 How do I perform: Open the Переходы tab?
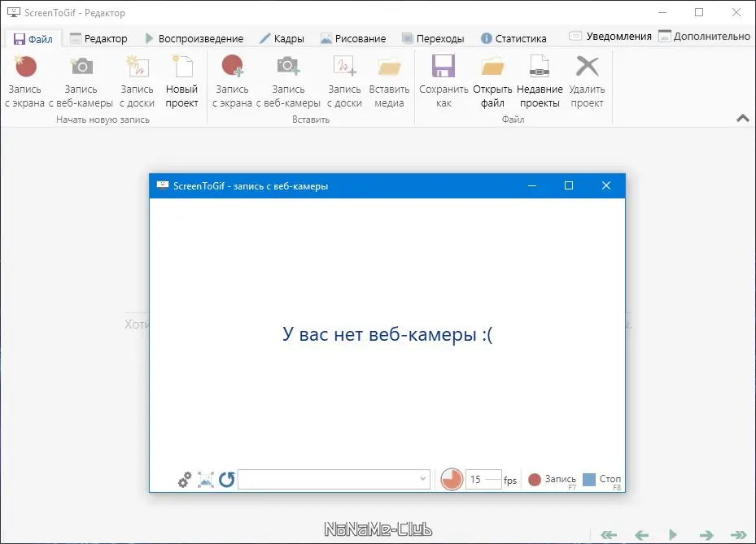[x=433, y=38]
